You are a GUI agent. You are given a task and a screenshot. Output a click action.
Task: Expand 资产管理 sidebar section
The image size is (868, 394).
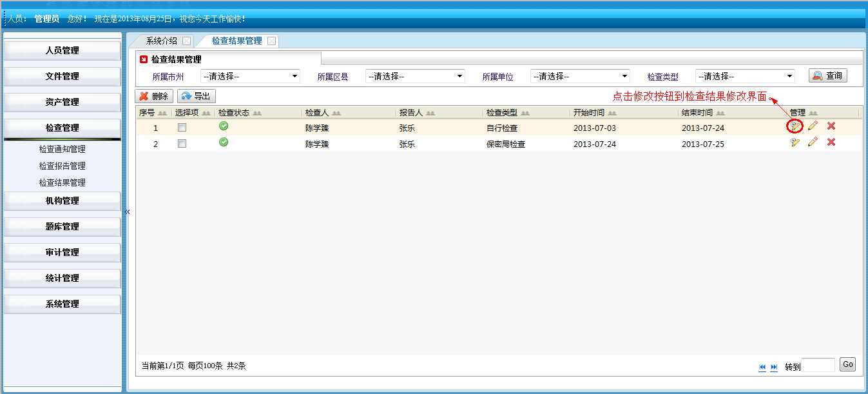tap(63, 102)
